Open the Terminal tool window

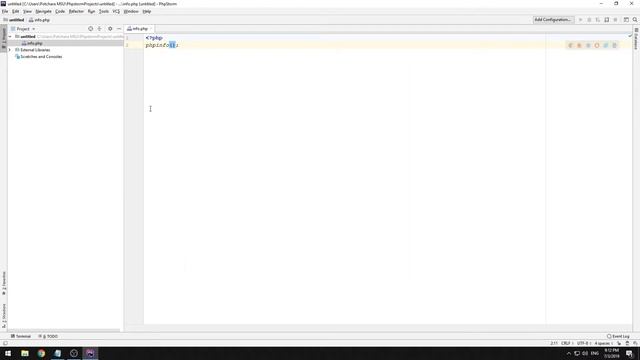(x=20, y=336)
